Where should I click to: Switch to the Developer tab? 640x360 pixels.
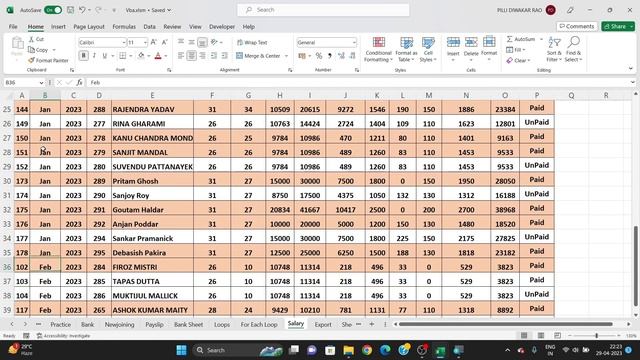pyautogui.click(x=222, y=27)
